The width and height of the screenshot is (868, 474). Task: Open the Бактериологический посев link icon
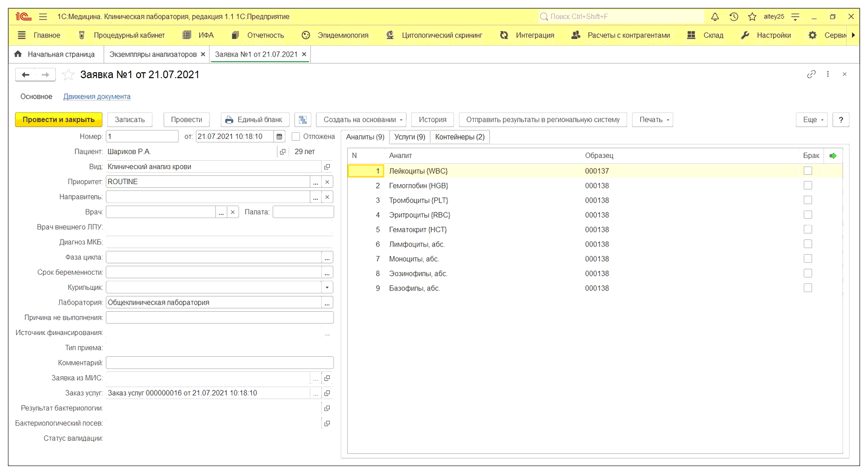tap(327, 424)
